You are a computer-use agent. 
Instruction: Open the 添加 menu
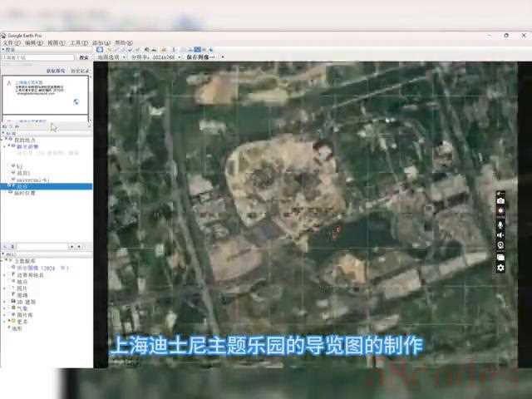coord(101,43)
